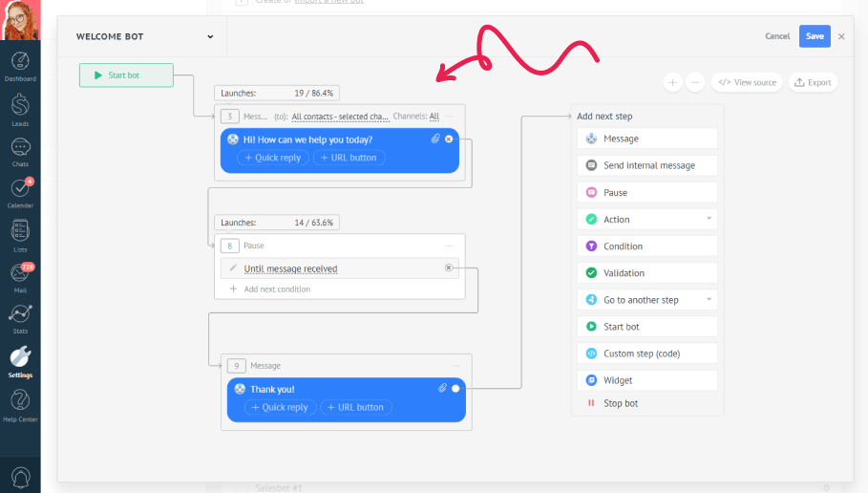Save the bot
Viewport: 868px width, 493px height.
tap(815, 36)
